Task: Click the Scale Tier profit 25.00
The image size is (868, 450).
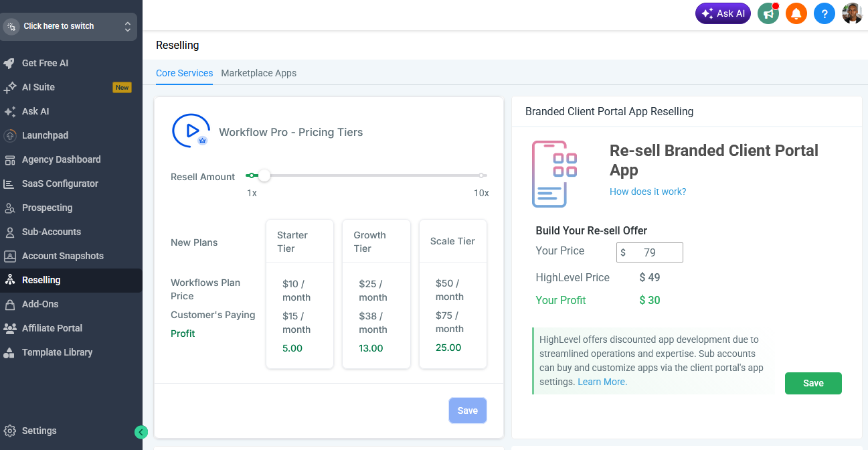Action: tap(448, 348)
